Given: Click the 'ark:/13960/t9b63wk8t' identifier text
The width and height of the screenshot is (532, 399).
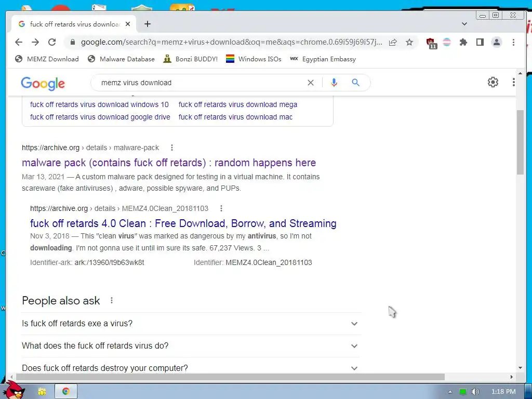Looking at the screenshot, I should (109, 262).
